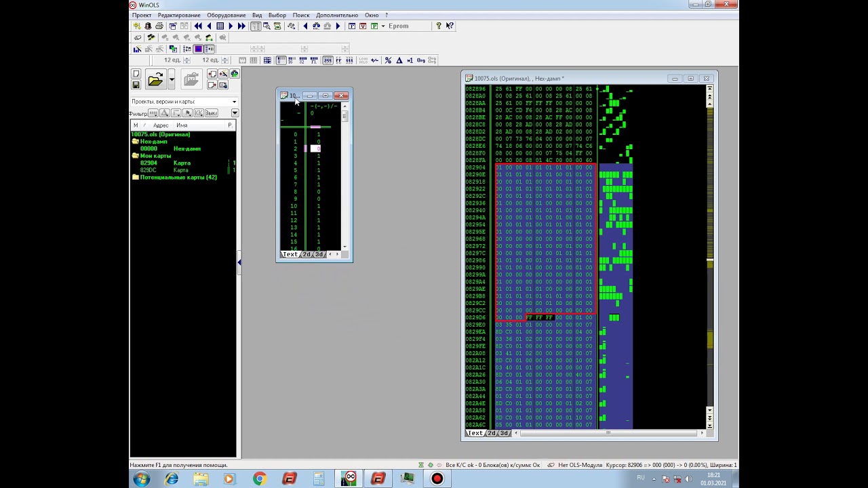This screenshot has height=488, width=868.
Task: Open the Редактирование menu
Action: coord(179,15)
